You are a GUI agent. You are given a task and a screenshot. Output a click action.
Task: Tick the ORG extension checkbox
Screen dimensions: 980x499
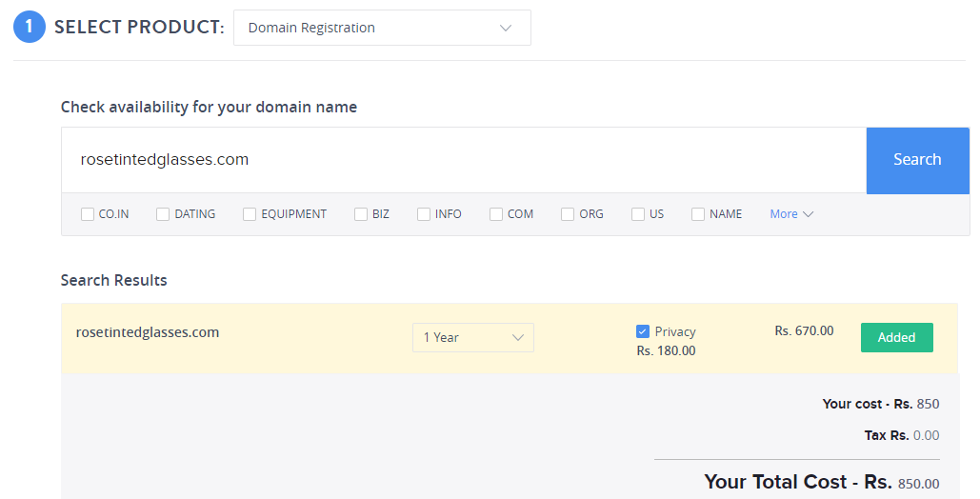[568, 214]
